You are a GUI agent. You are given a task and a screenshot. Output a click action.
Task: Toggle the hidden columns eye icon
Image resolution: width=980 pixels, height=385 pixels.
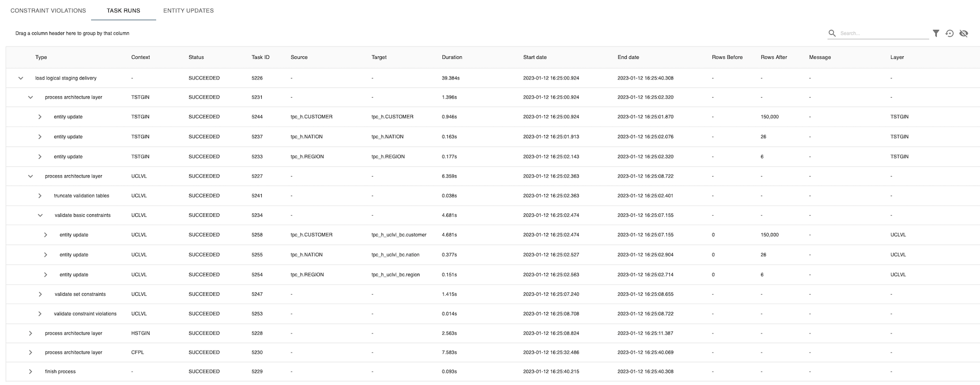point(964,33)
